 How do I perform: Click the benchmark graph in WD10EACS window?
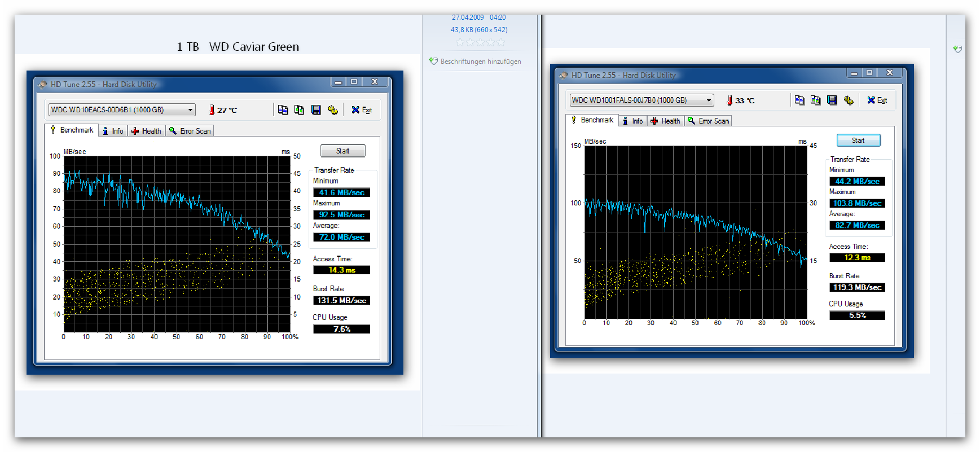click(177, 244)
